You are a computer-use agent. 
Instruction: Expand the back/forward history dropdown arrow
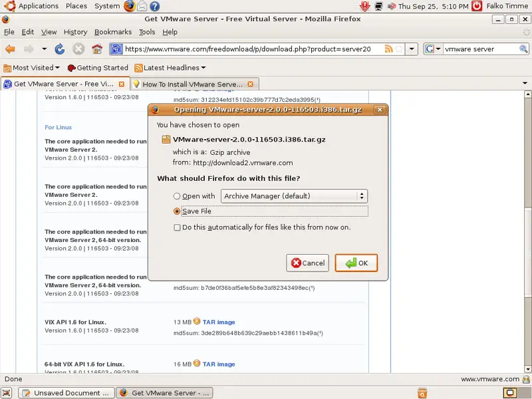(44, 49)
